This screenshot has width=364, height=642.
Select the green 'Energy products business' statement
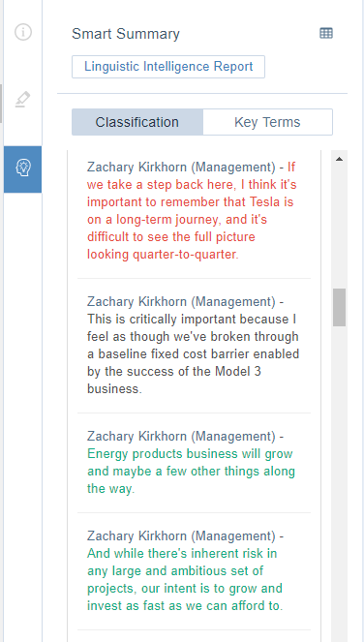191,472
